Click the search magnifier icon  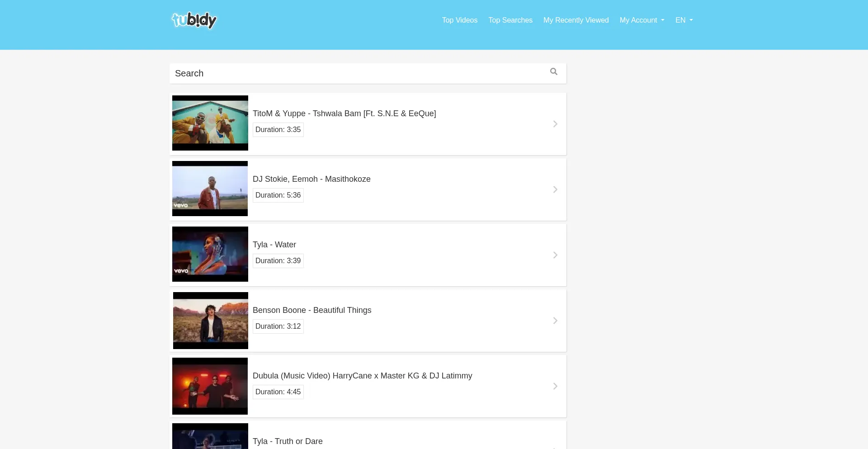553,72
